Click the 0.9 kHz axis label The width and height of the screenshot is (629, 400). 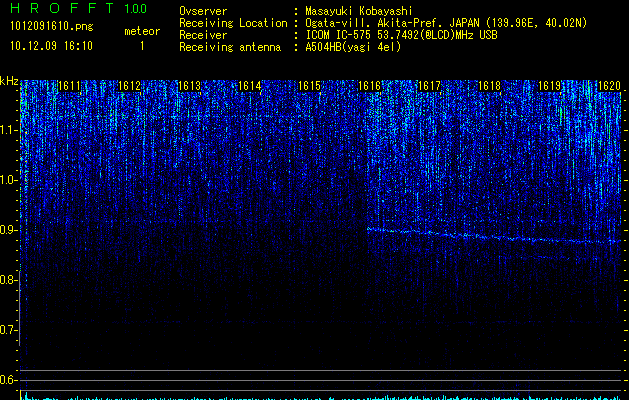(x=9, y=230)
